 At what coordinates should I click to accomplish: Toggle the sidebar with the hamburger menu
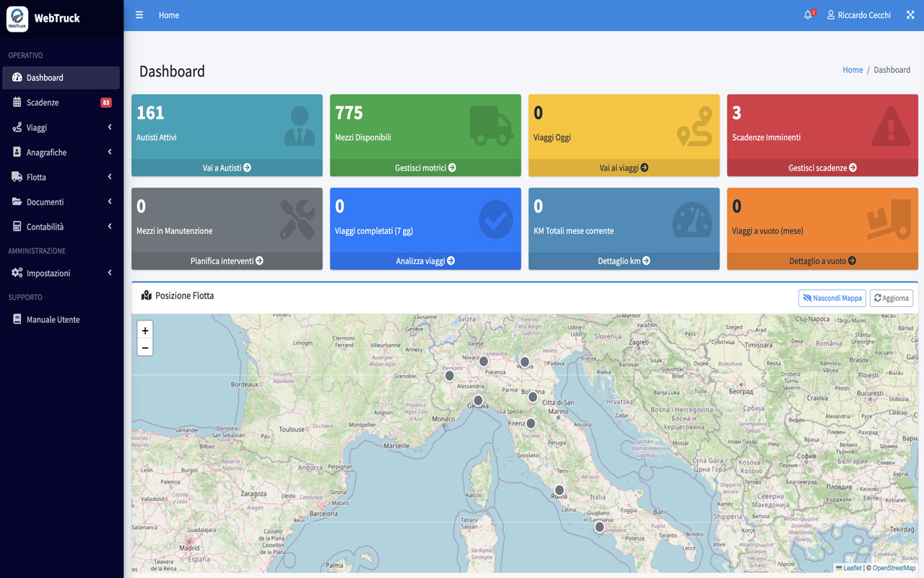click(x=139, y=14)
